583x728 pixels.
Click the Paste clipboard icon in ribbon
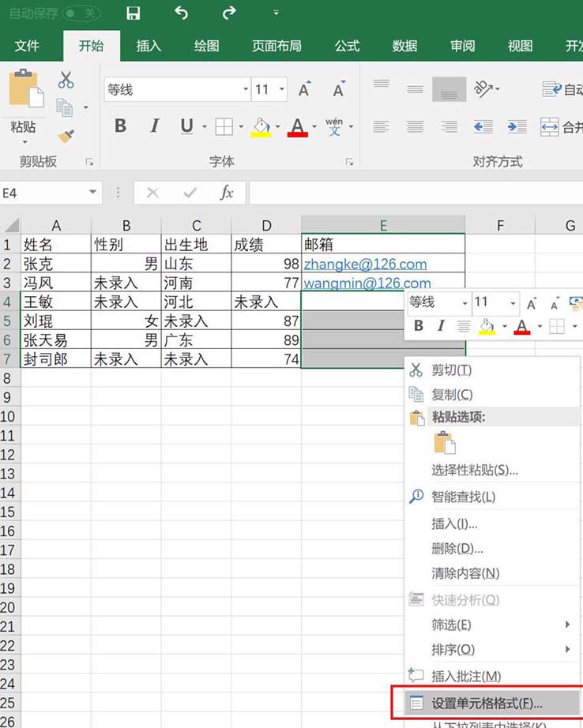[x=26, y=88]
